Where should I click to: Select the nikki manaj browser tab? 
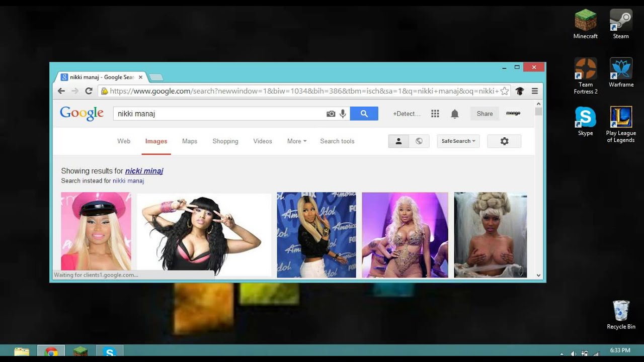tap(101, 77)
